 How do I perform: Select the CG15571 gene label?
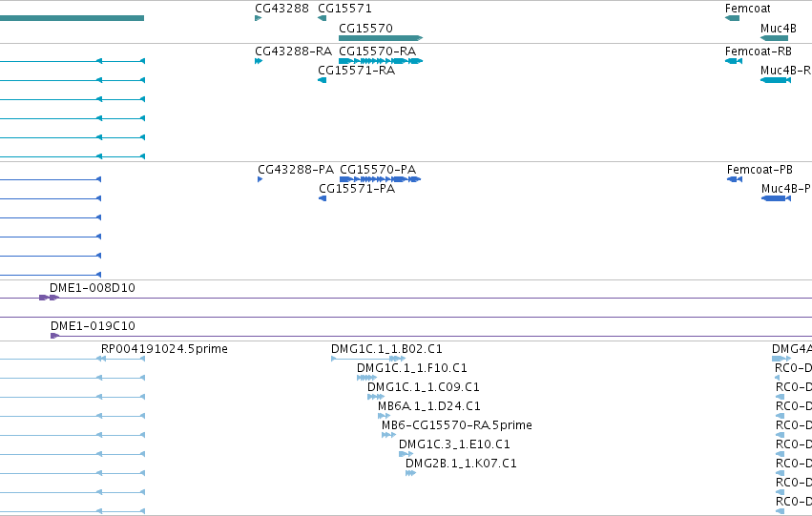[344, 9]
